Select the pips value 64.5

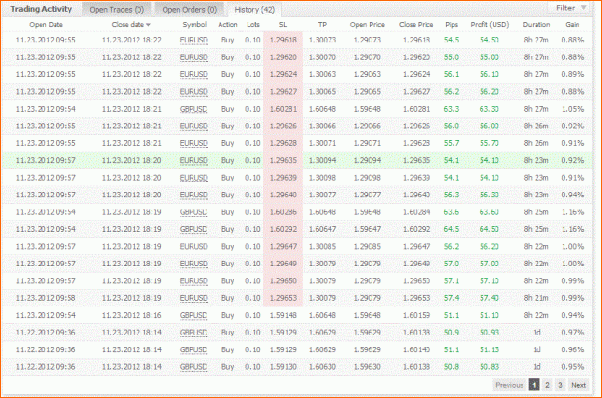[452, 229]
